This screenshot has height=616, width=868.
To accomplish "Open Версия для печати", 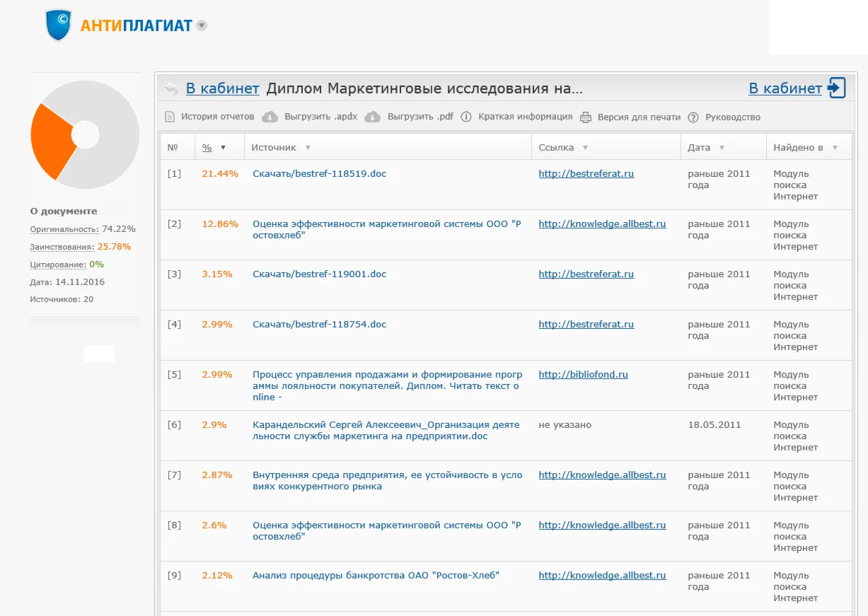I will click(x=639, y=117).
